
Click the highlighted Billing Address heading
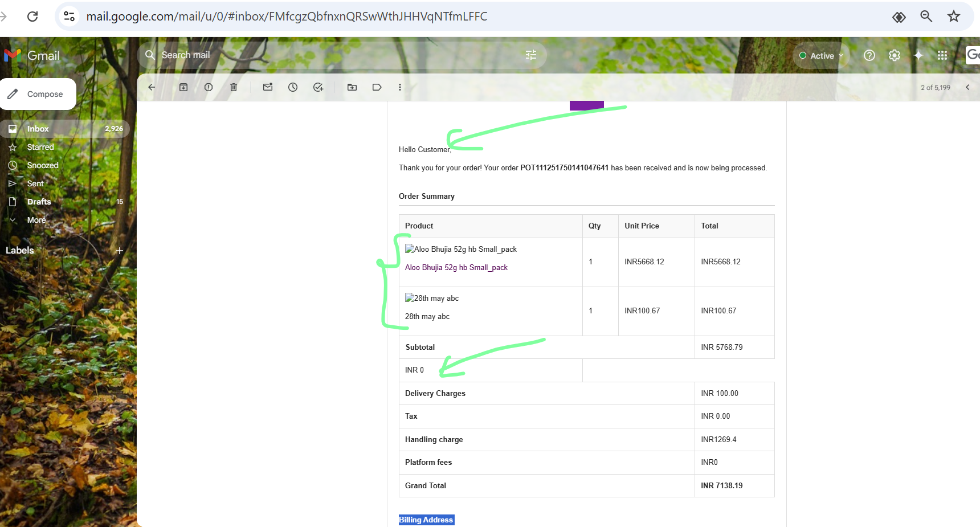pyautogui.click(x=426, y=520)
